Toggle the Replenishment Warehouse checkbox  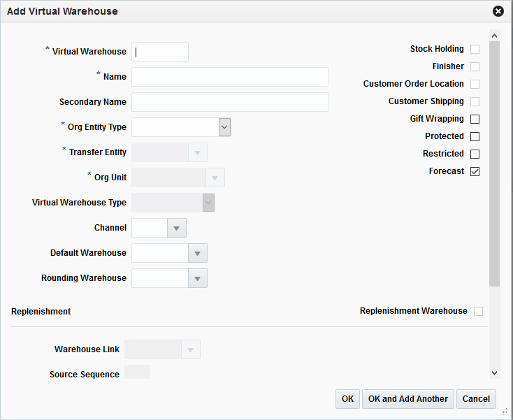[478, 311]
